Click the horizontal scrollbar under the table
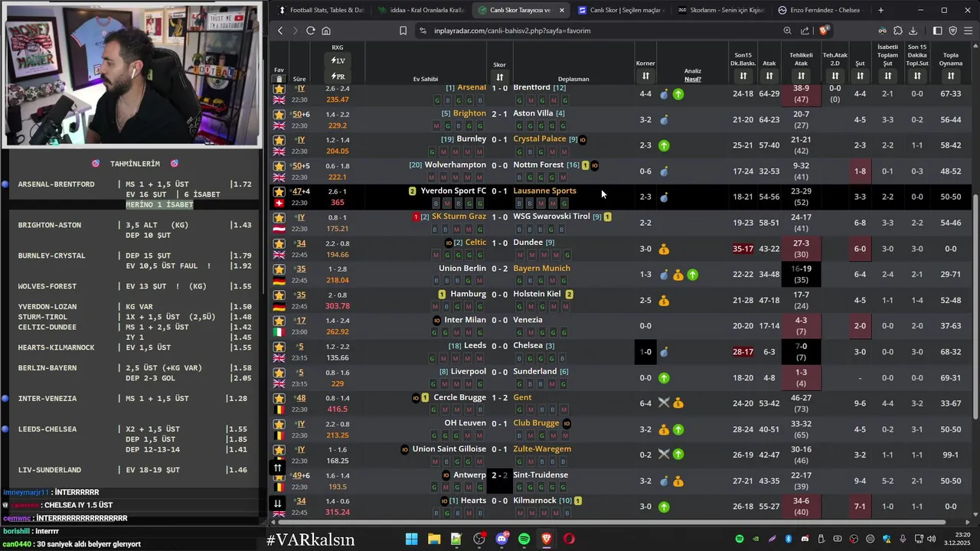This screenshot has width=980, height=551. coord(612,523)
